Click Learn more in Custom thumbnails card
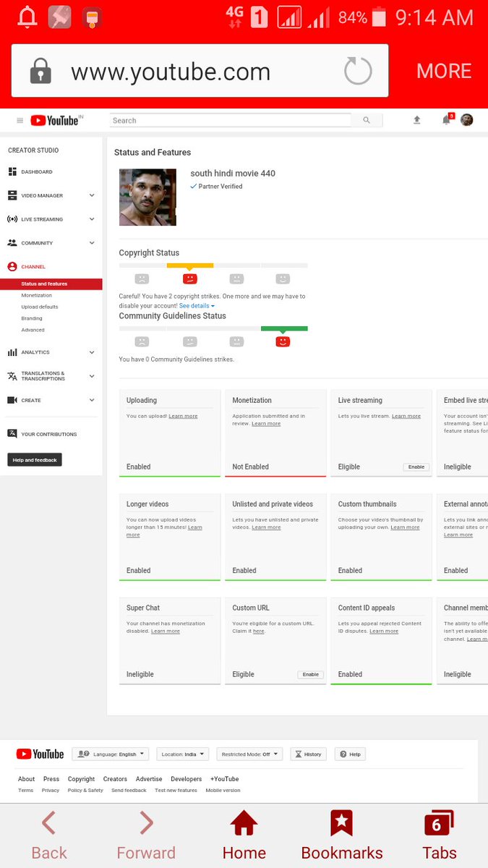Screen dimensions: 488x868 [405, 527]
